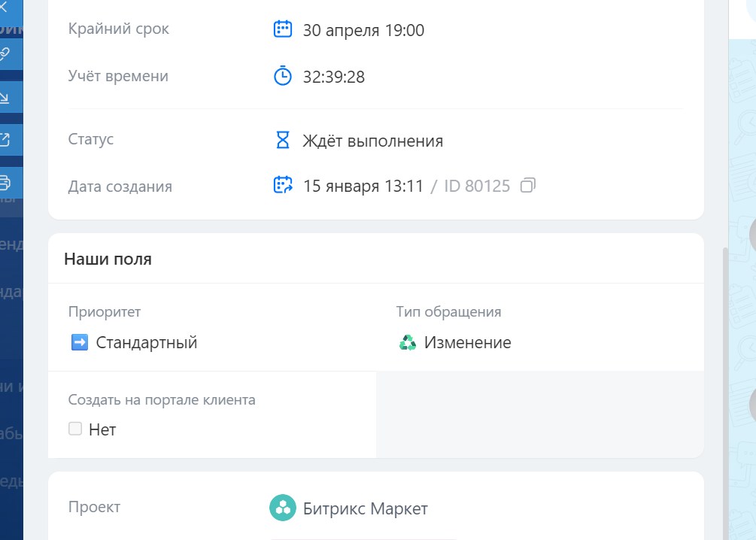Image resolution: width=756 pixels, height=540 pixels.
Task: Click the recycle icon next to Изменение
Action: click(406, 342)
